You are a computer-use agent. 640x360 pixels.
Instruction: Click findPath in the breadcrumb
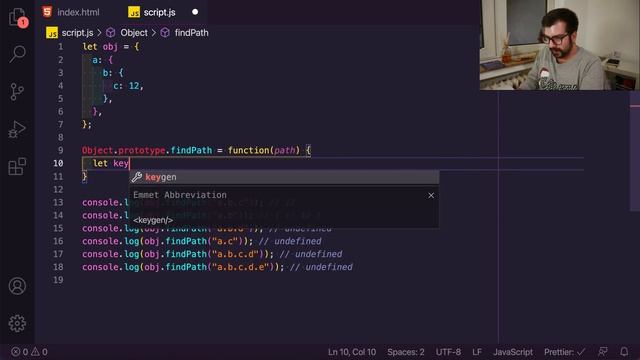pyautogui.click(x=191, y=33)
